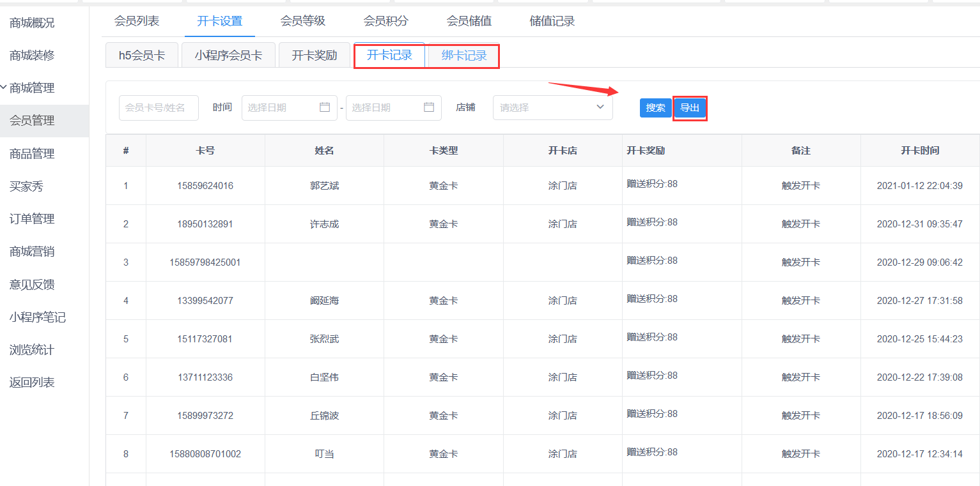Viewport: 980px width, 486px height.
Task: Click the 卡号 column header
Action: pyautogui.click(x=205, y=151)
